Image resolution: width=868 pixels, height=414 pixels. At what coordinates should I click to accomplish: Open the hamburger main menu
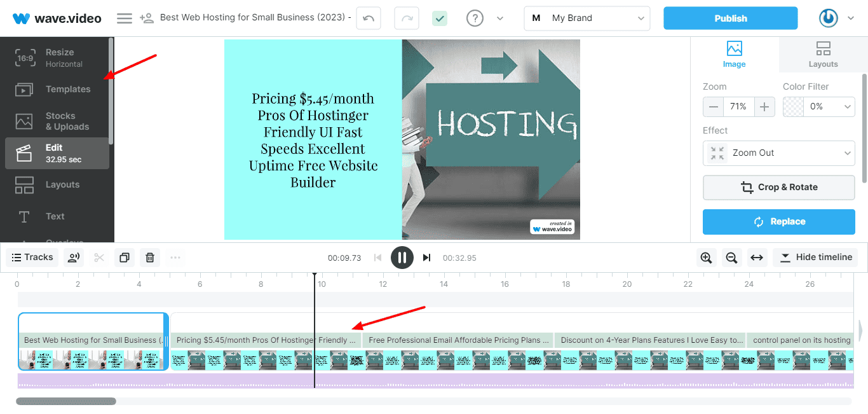pyautogui.click(x=125, y=18)
